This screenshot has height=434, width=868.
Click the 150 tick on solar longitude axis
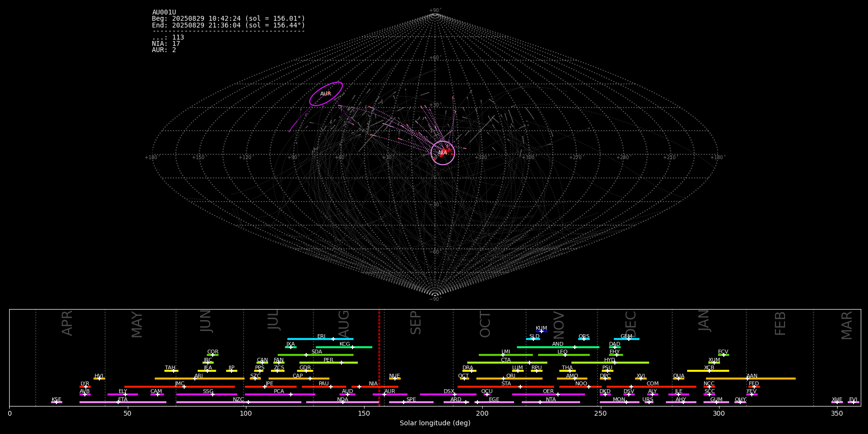[364, 413]
